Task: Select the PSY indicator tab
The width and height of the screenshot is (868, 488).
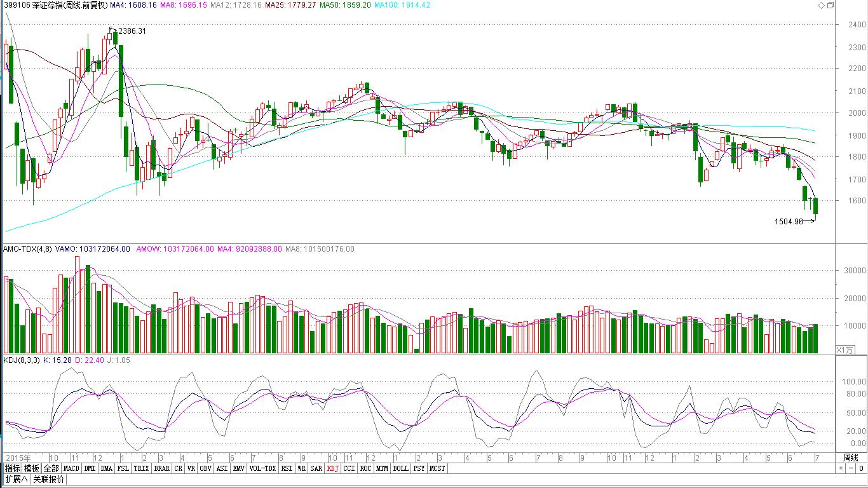Action: [x=419, y=468]
